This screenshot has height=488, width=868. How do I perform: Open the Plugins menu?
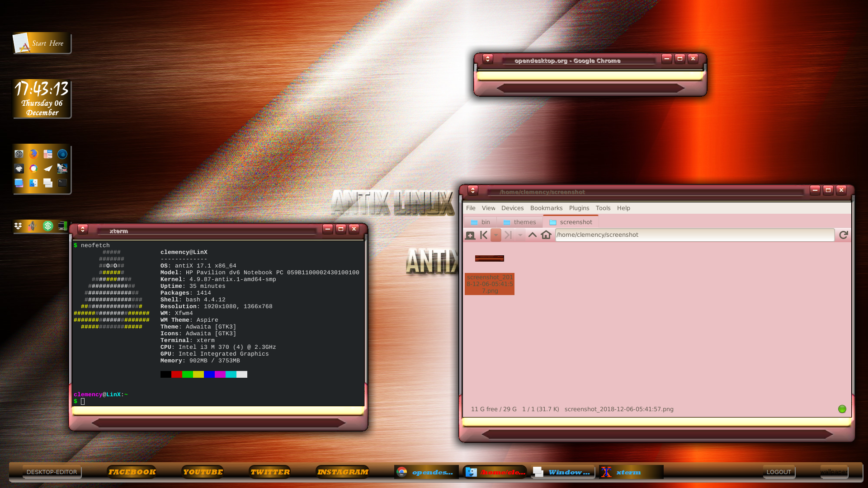click(x=579, y=208)
